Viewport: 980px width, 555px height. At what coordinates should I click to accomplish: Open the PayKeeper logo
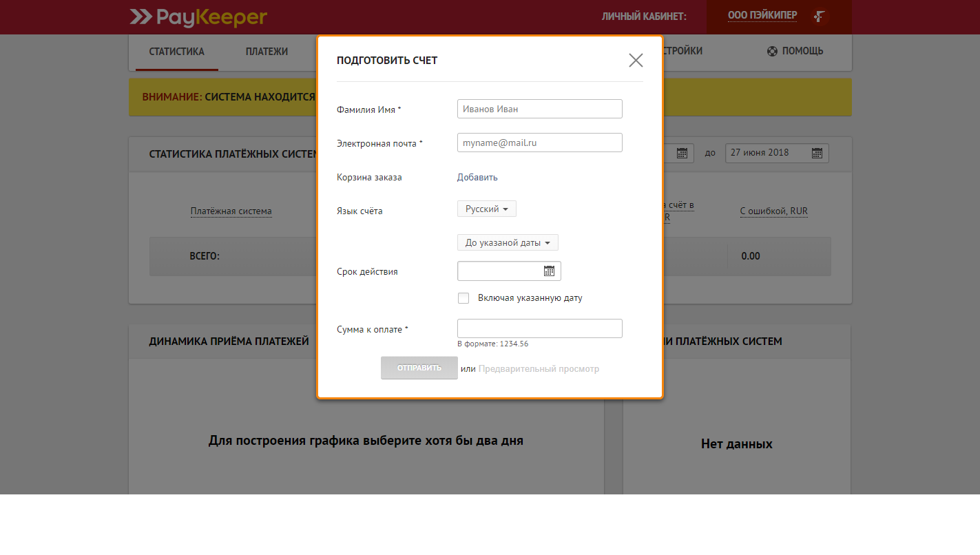[x=198, y=18]
